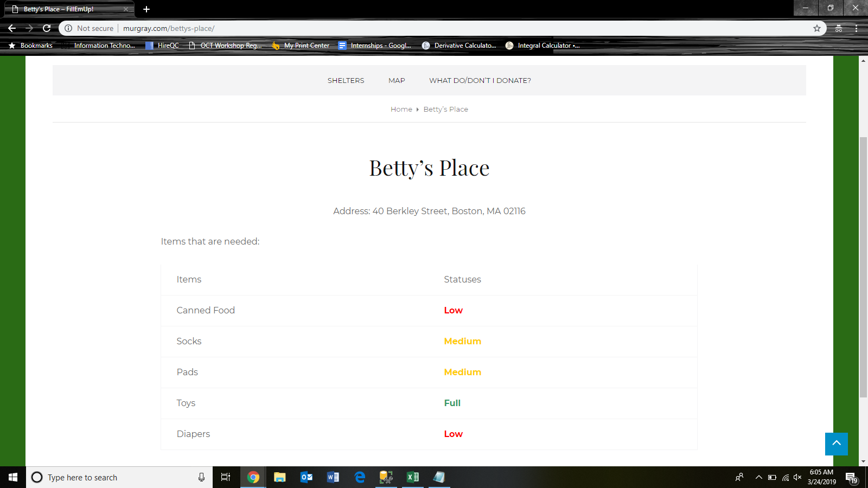This screenshot has width=868, height=488.
Task: Click the blue back-to-top arrow button
Action: (x=837, y=444)
